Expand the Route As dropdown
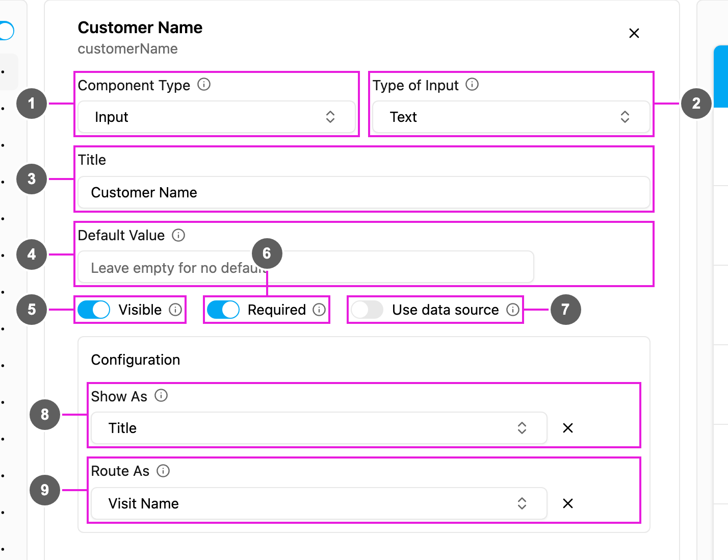The width and height of the screenshot is (728, 560). [319, 503]
